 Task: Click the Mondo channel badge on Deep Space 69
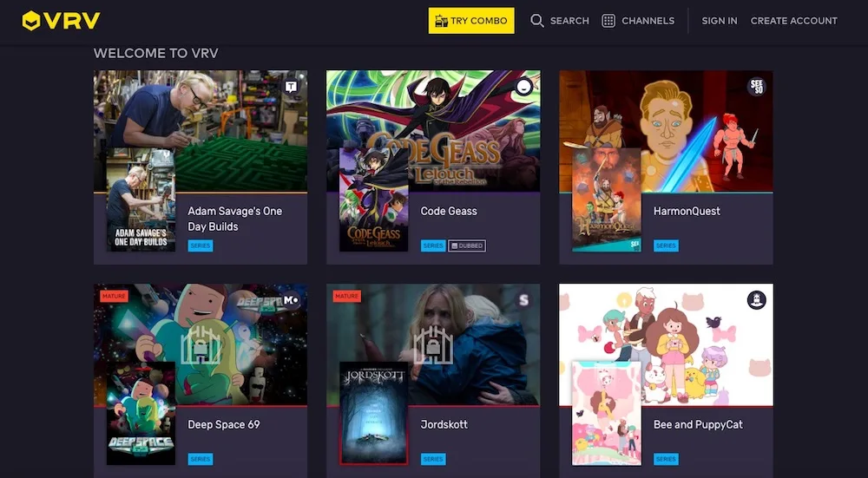tap(291, 300)
